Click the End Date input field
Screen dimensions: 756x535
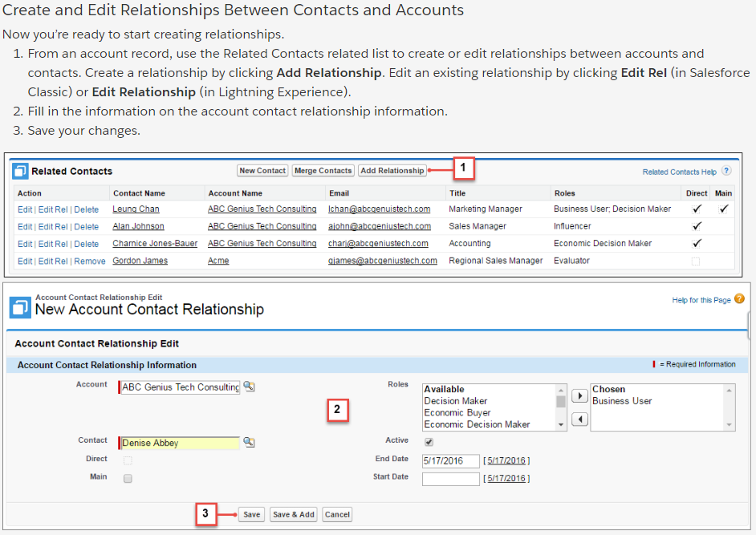point(450,460)
